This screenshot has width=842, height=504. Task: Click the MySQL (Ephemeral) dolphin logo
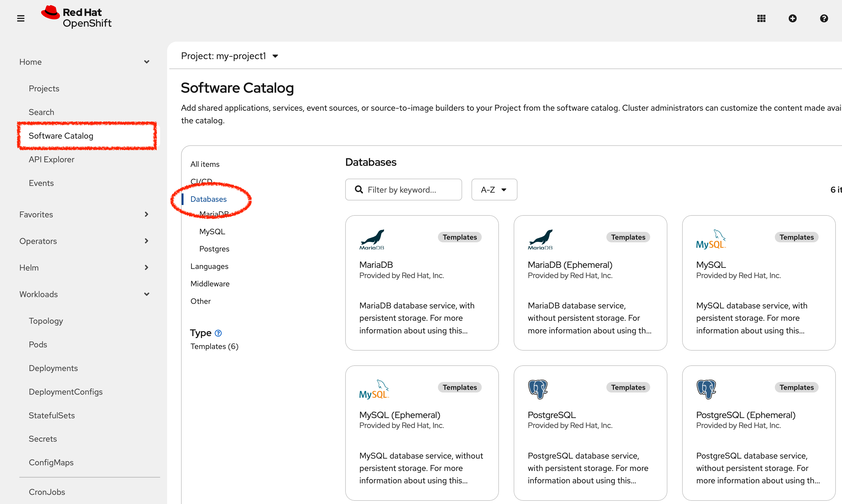(374, 390)
